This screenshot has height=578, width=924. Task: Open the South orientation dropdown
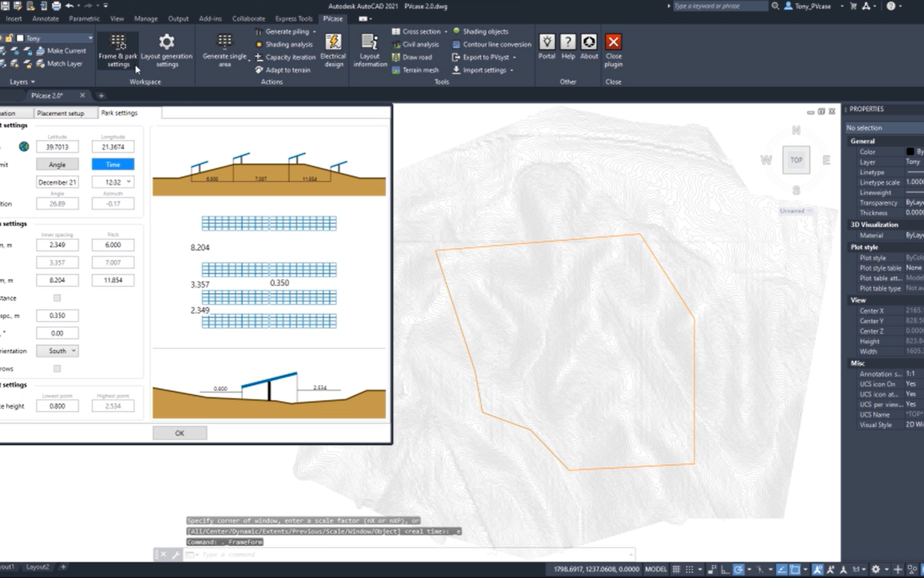click(57, 351)
